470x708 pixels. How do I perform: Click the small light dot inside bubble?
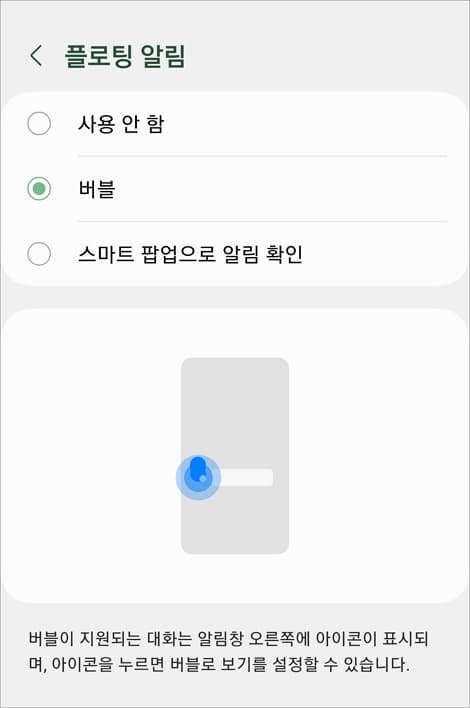click(203, 479)
